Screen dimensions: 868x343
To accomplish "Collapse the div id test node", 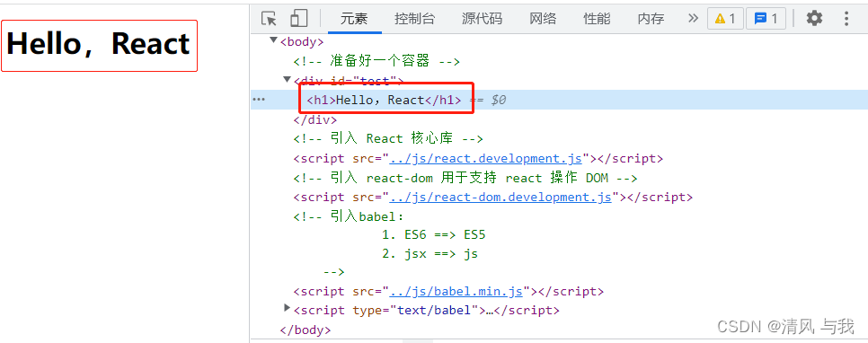I will (x=287, y=79).
